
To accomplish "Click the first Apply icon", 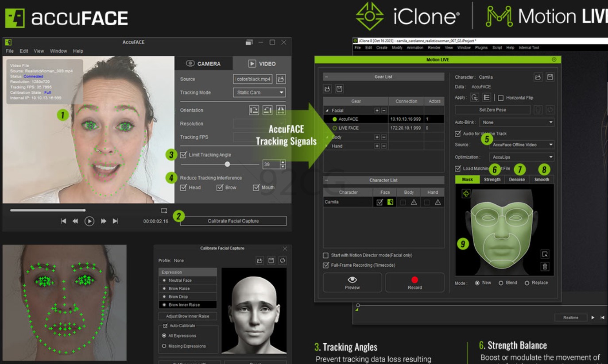I will pos(475,98).
